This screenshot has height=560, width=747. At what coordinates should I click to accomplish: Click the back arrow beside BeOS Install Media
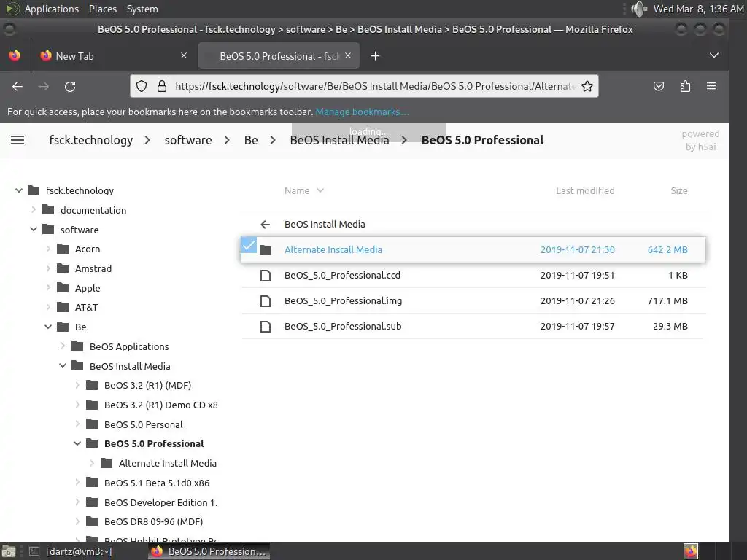tap(266, 225)
